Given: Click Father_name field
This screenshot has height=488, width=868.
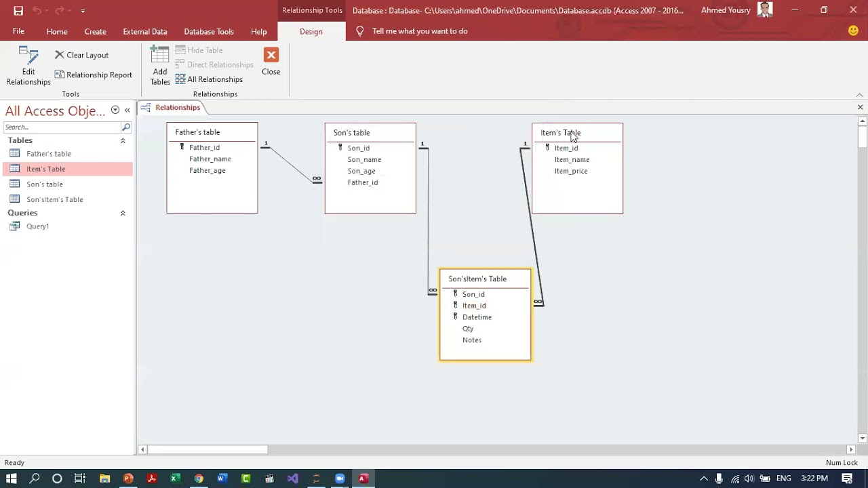Looking at the screenshot, I should [x=210, y=159].
